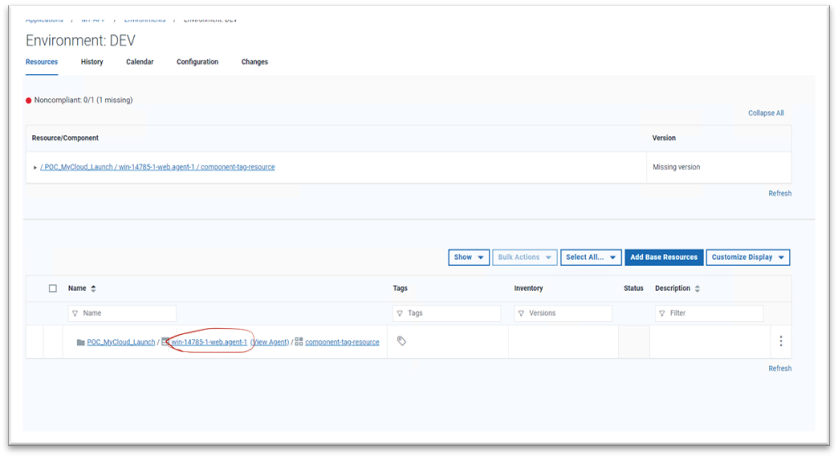Click the Add Base Resources button
Screen dimensions: 838x458
(x=664, y=257)
